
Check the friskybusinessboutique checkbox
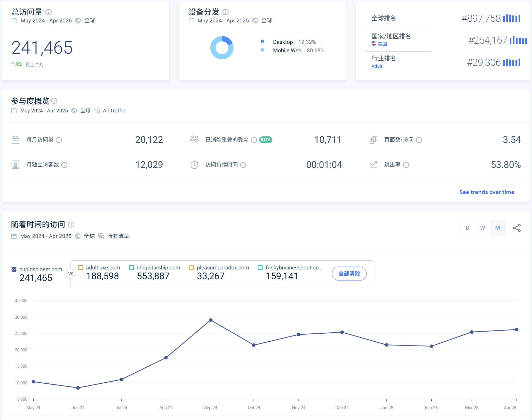click(260, 268)
